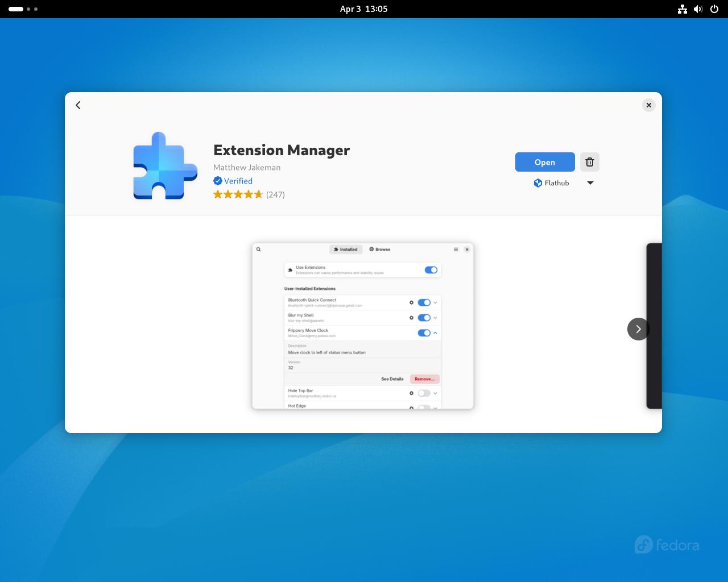The width and height of the screenshot is (728, 582).
Task: Close the Extension Manager details window
Action: pyautogui.click(x=648, y=105)
